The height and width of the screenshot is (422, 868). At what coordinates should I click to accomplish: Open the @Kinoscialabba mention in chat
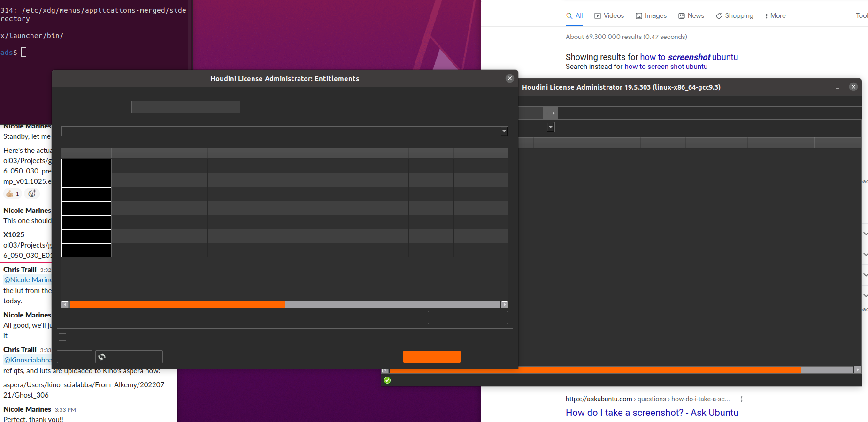[28, 360]
